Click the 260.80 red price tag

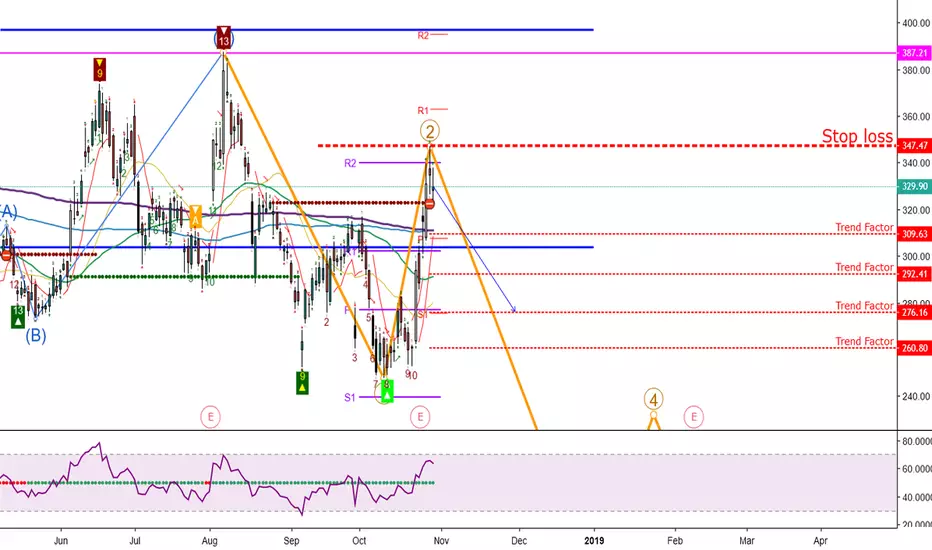915,348
